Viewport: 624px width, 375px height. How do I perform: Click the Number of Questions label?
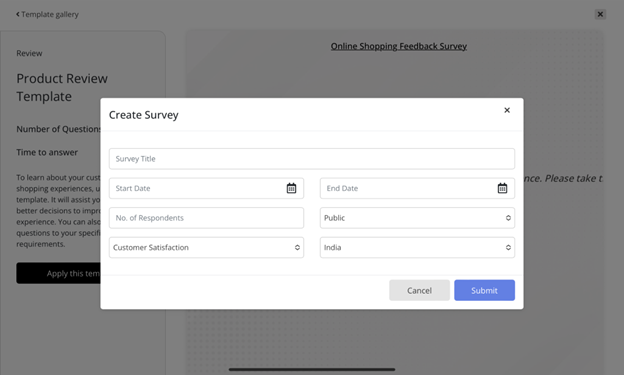point(58,129)
